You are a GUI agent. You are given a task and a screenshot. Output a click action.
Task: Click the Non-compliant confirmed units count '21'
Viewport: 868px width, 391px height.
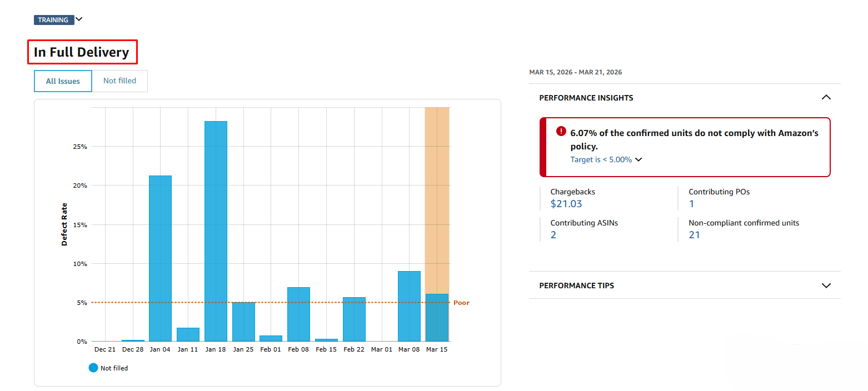(x=694, y=234)
